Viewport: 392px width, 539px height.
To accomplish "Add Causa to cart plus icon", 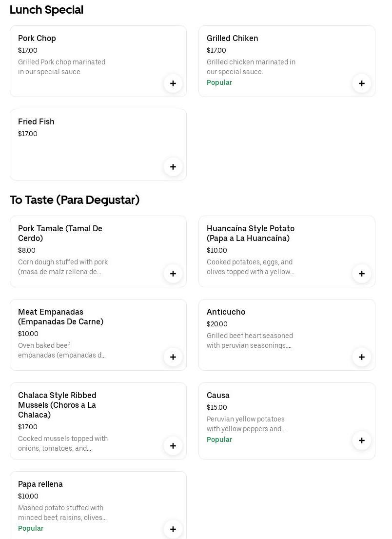I will pyautogui.click(x=362, y=440).
